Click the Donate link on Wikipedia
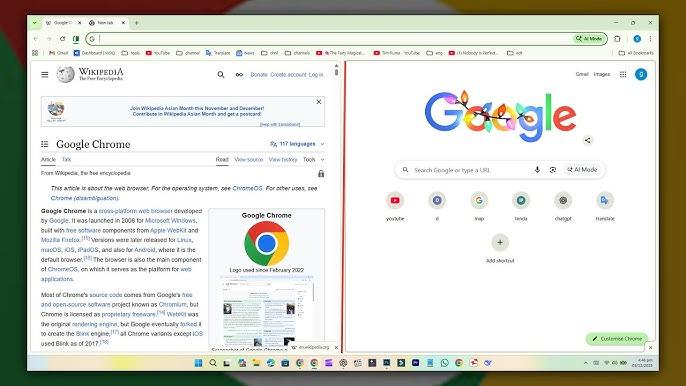 point(259,75)
